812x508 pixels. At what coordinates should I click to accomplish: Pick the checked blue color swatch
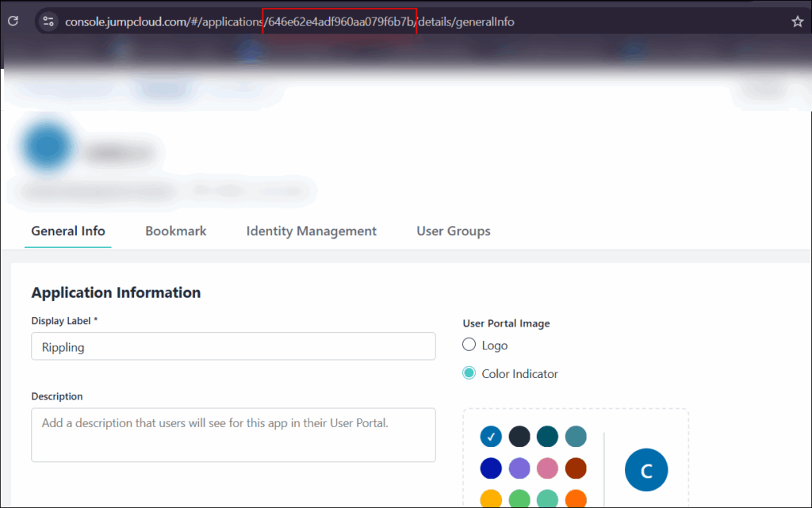(491, 436)
